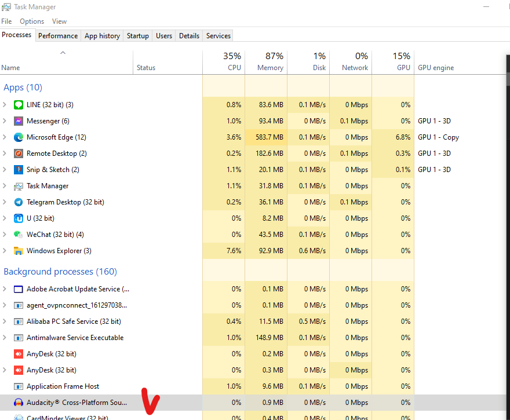
Task: Click the Task Manager title bar icon
Action: click(6, 7)
